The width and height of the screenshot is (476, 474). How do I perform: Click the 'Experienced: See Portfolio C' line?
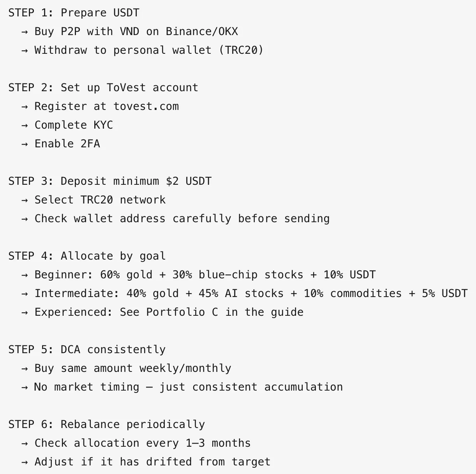(162, 312)
